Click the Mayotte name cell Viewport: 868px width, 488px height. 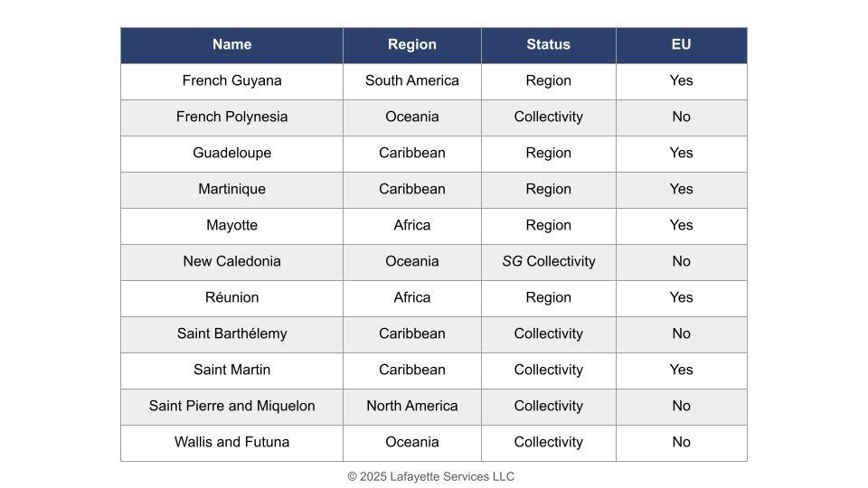point(231,225)
